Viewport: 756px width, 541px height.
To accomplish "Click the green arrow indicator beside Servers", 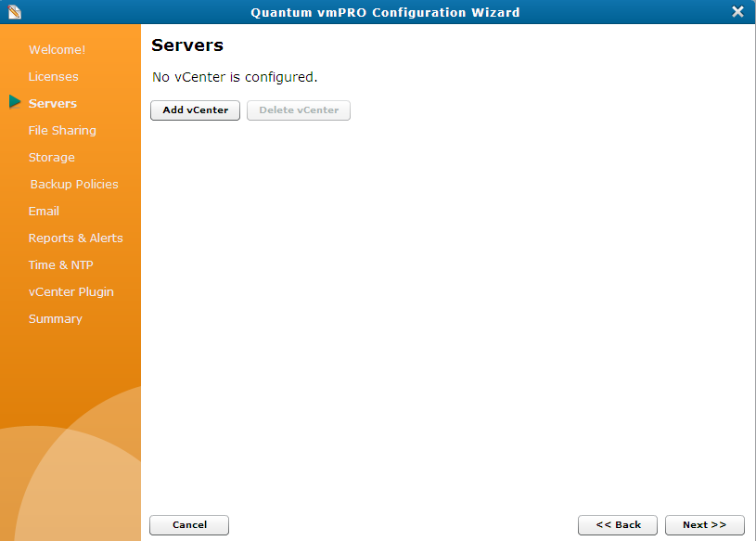I will (16, 103).
